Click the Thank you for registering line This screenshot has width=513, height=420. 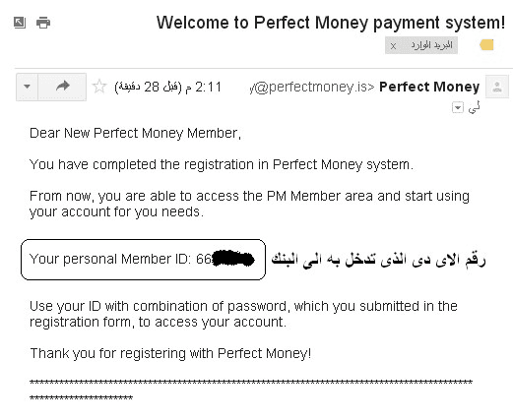click(x=170, y=354)
